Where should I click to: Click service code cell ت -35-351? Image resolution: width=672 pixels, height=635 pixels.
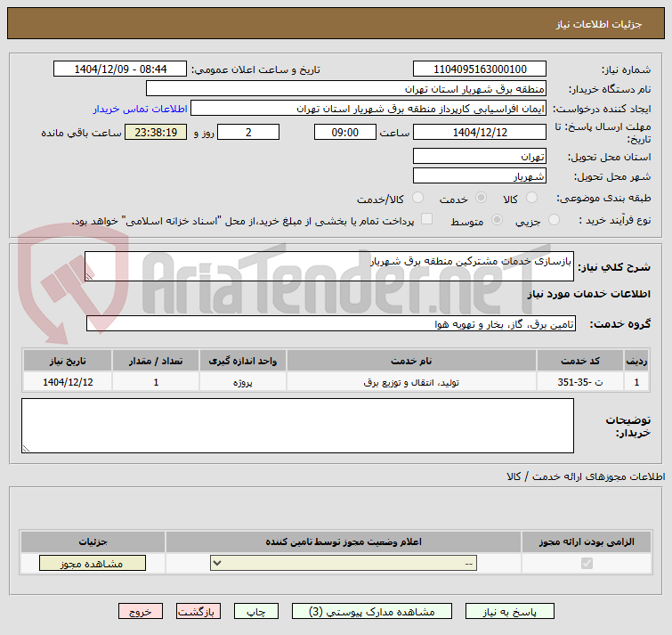point(579,382)
